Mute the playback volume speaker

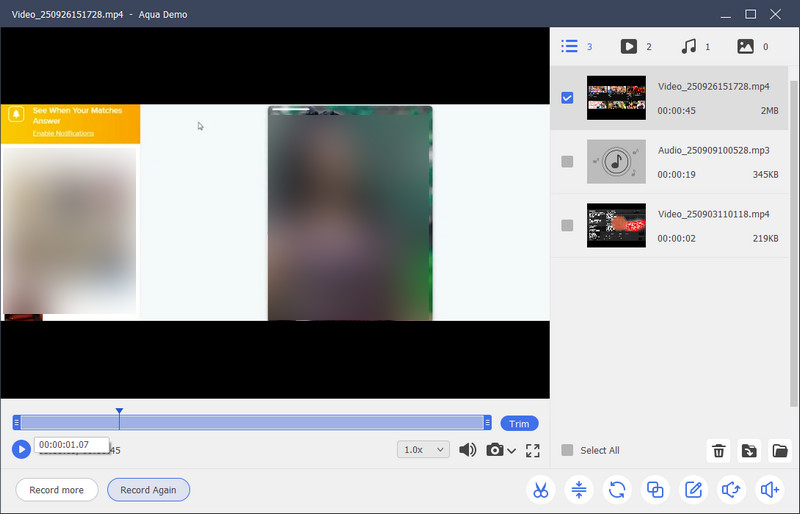pos(467,450)
